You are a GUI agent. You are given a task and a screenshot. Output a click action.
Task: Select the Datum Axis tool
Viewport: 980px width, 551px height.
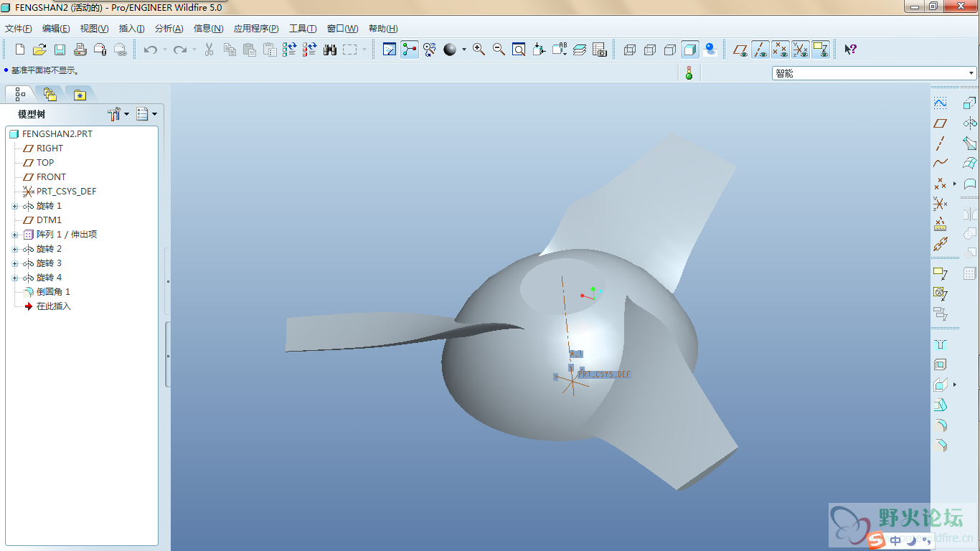[940, 143]
